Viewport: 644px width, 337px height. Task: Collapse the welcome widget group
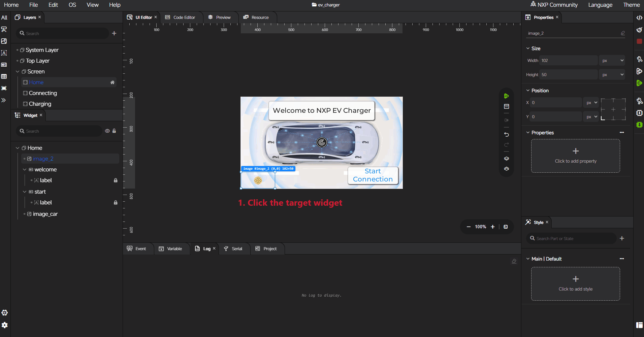(x=25, y=169)
